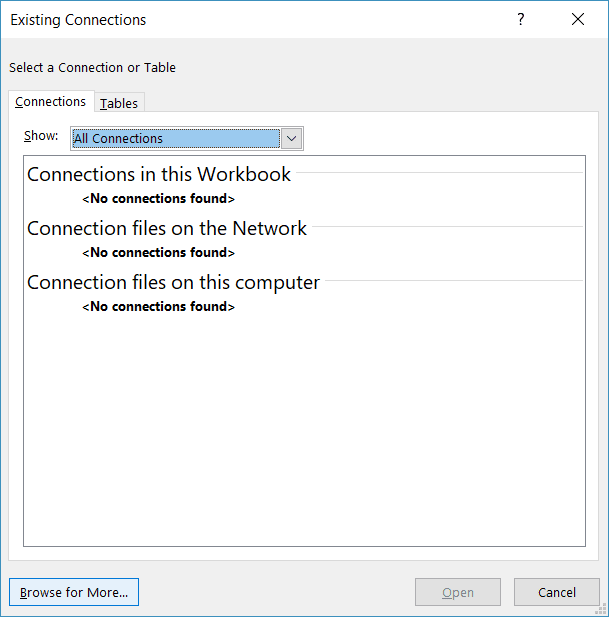Screen dimensions: 609x617
Task: Expand the Show dropdown arrow
Action: tap(292, 139)
